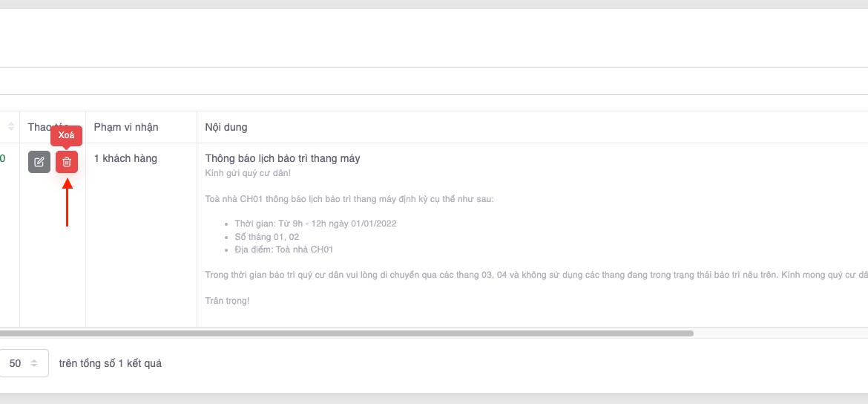This screenshot has height=404, width=868.
Task: Click the "Nội dung" column header
Action: pyautogui.click(x=226, y=127)
